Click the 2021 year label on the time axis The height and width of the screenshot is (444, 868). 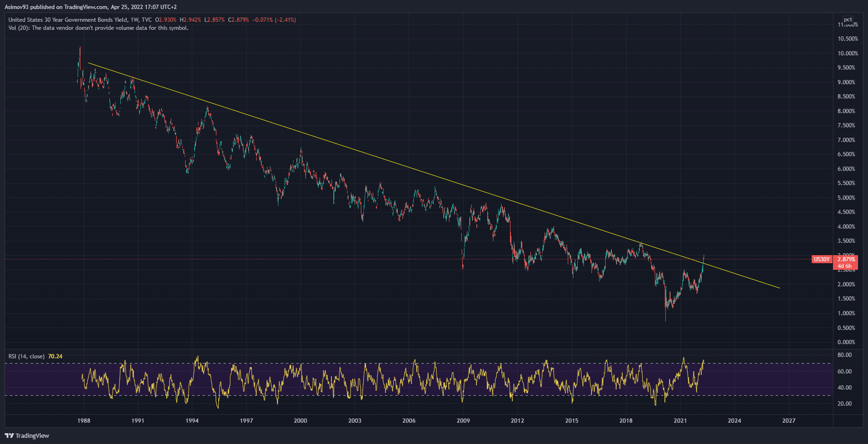pyautogui.click(x=680, y=421)
